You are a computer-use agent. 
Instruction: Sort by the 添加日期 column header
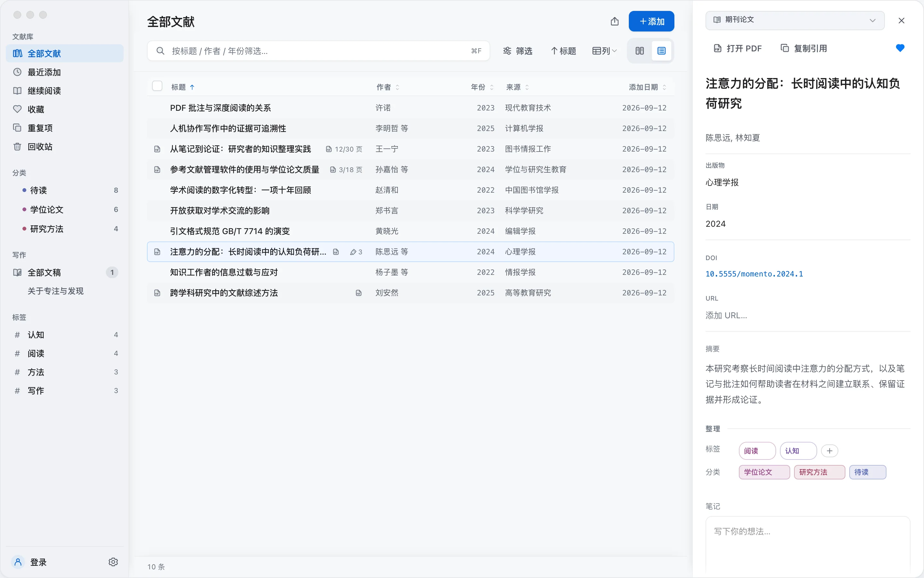(x=647, y=87)
